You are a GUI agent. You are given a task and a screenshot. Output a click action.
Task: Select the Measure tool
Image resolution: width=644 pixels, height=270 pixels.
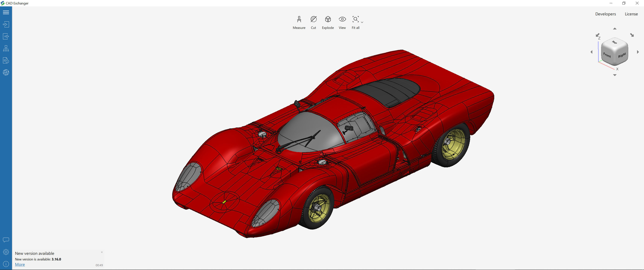tap(299, 22)
